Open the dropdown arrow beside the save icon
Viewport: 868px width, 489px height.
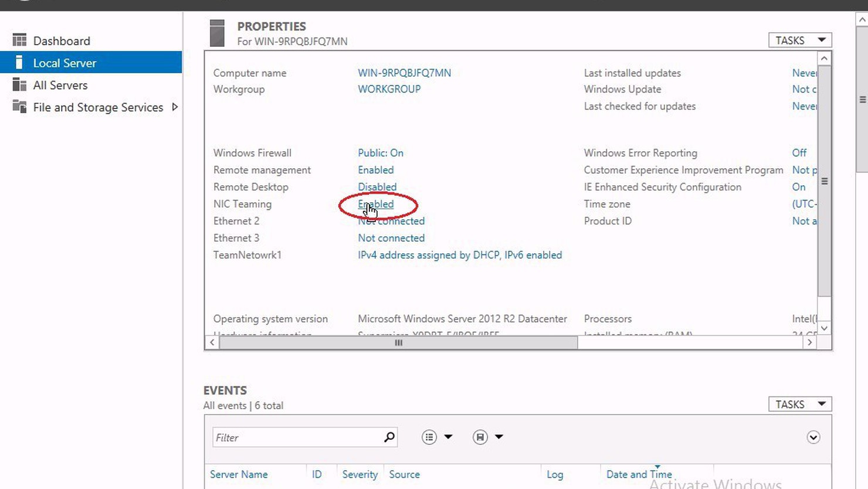click(499, 437)
